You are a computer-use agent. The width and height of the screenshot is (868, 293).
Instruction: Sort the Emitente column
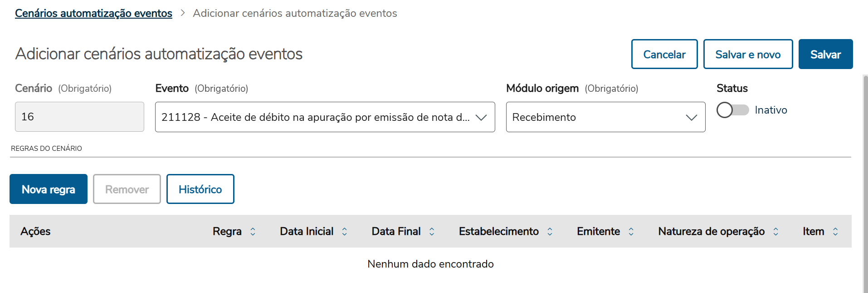point(632,231)
